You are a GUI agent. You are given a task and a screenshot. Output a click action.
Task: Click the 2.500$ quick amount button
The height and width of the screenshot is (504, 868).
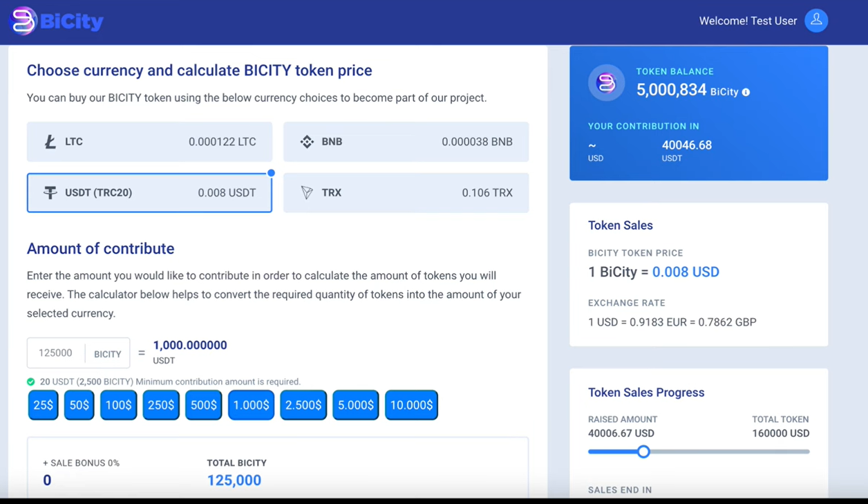point(303,405)
